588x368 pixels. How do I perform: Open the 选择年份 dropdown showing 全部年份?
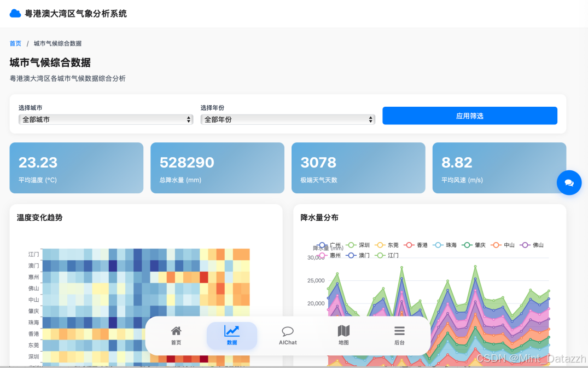click(x=288, y=119)
